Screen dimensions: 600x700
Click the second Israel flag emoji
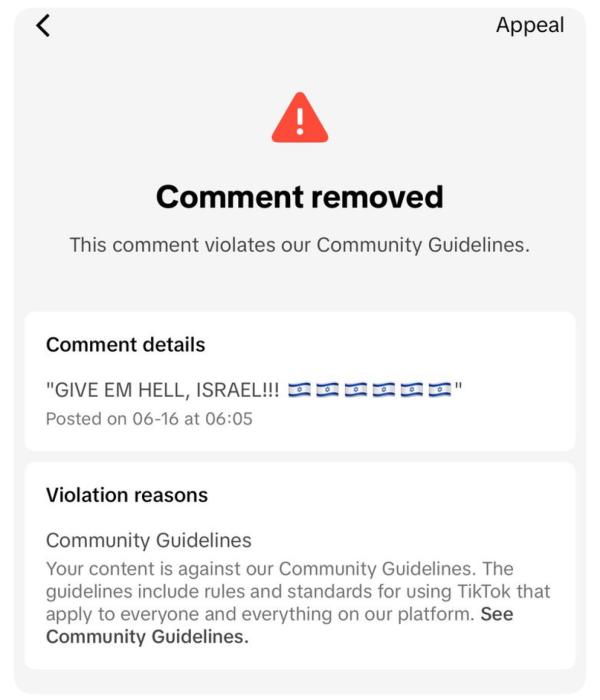click(328, 390)
